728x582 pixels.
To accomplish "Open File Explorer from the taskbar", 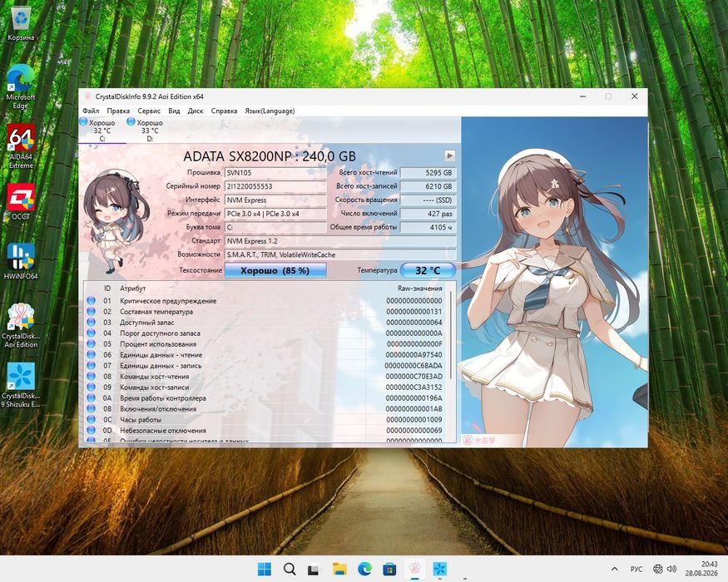I will coord(339,569).
